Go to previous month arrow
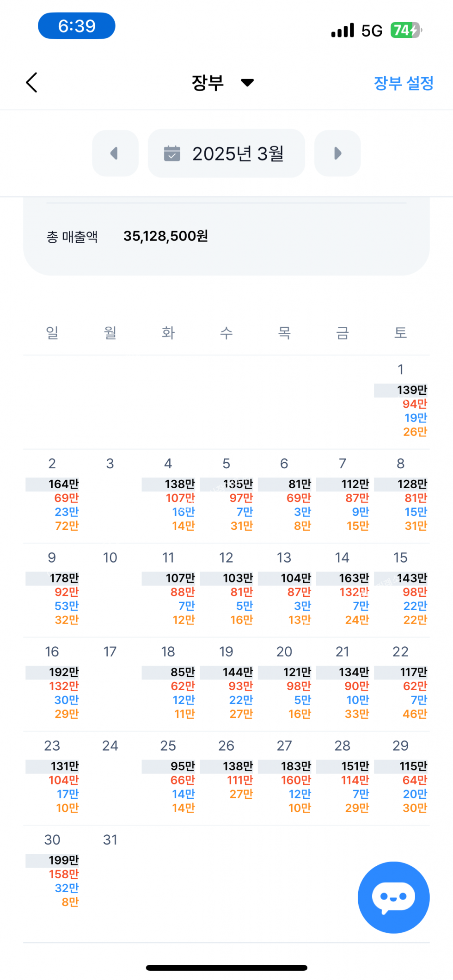 pyautogui.click(x=115, y=153)
